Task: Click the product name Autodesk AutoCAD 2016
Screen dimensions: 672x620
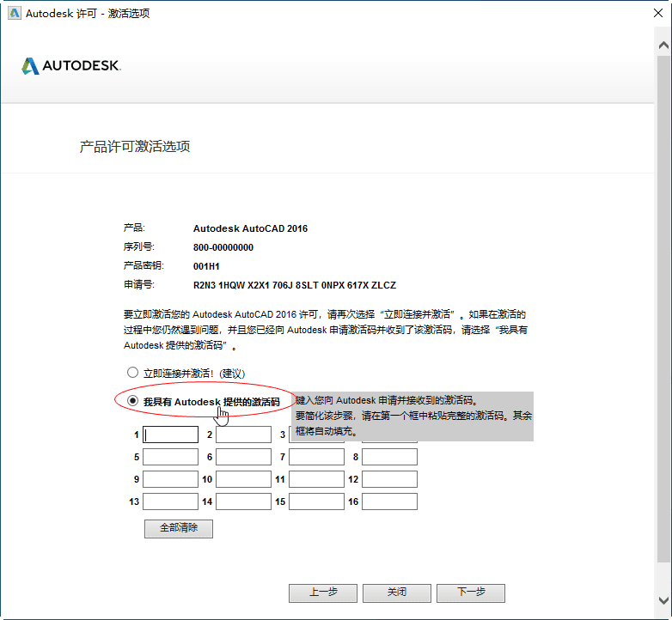Action: [250, 228]
